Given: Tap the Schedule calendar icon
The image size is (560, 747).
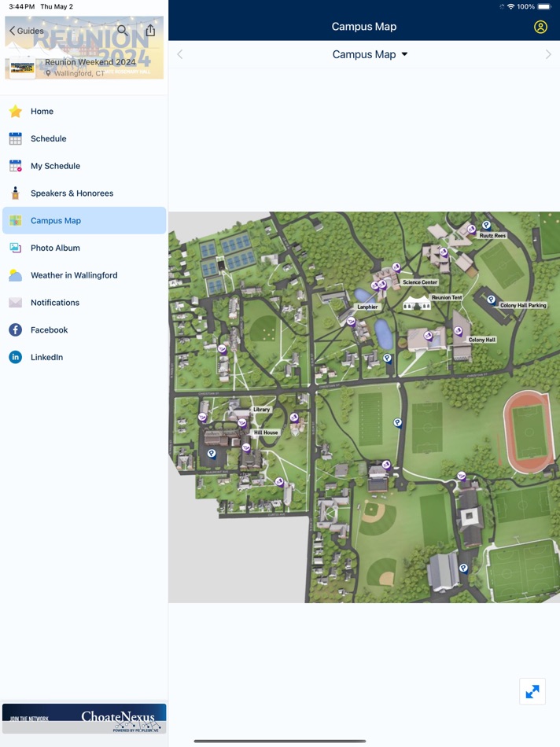Looking at the screenshot, I should (x=15, y=138).
